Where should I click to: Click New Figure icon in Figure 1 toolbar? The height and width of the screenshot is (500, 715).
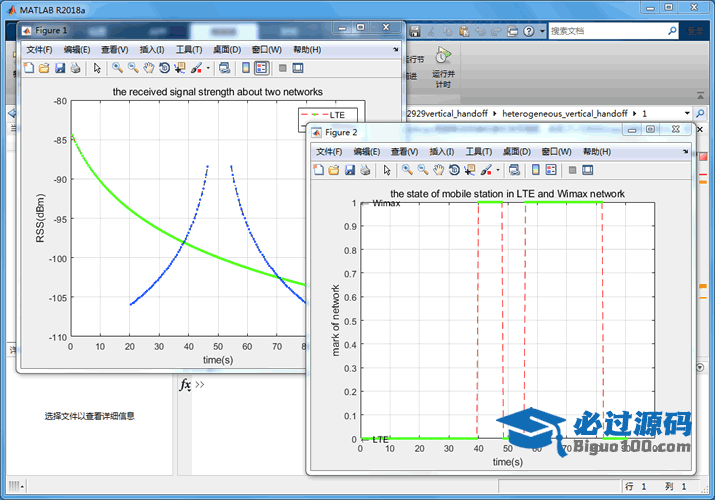(x=29, y=68)
